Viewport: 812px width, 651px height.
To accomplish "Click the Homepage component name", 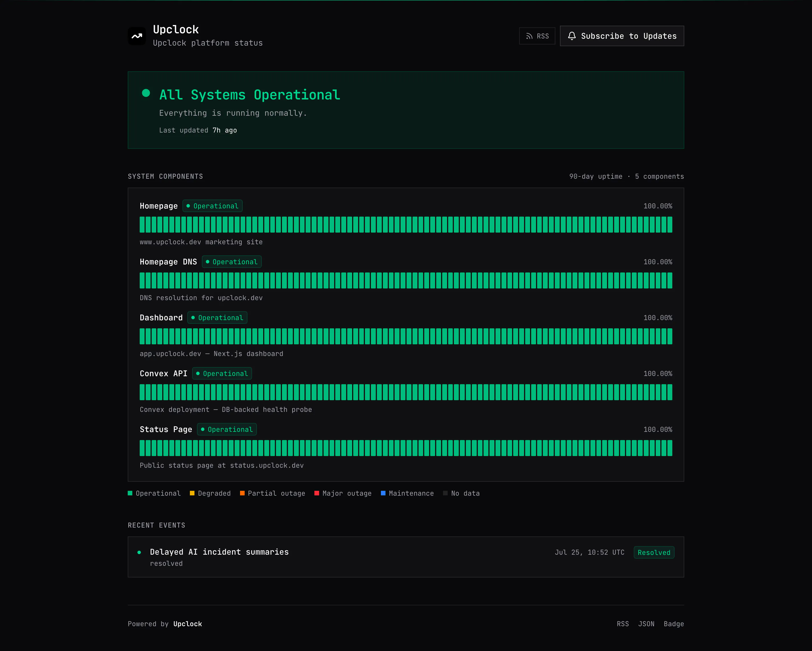I will (159, 206).
